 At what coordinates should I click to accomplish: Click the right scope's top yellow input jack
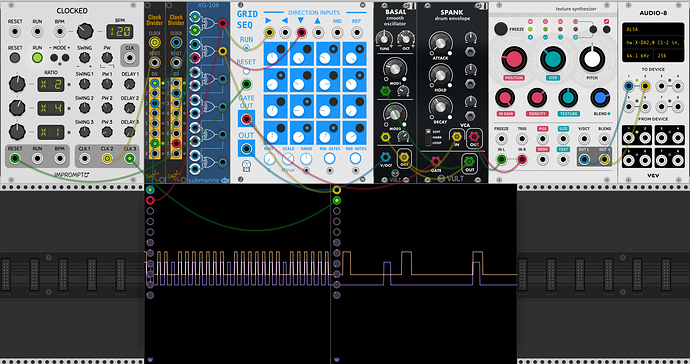[337, 190]
